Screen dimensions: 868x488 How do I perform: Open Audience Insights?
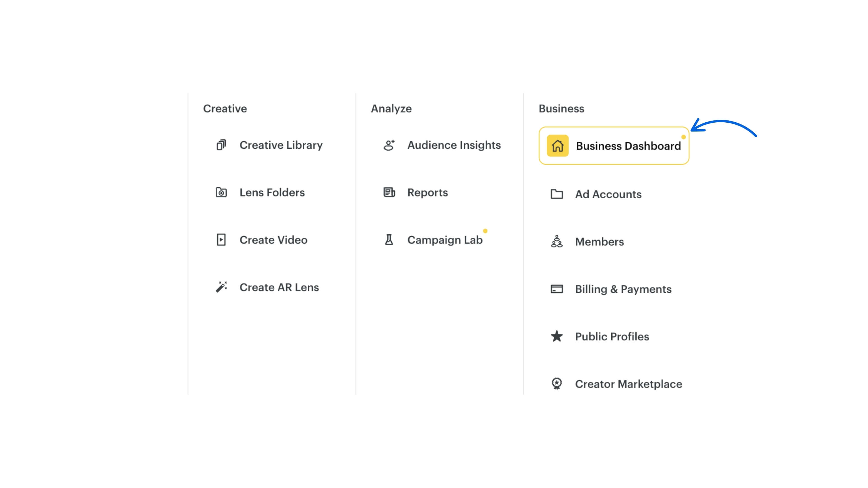click(454, 145)
